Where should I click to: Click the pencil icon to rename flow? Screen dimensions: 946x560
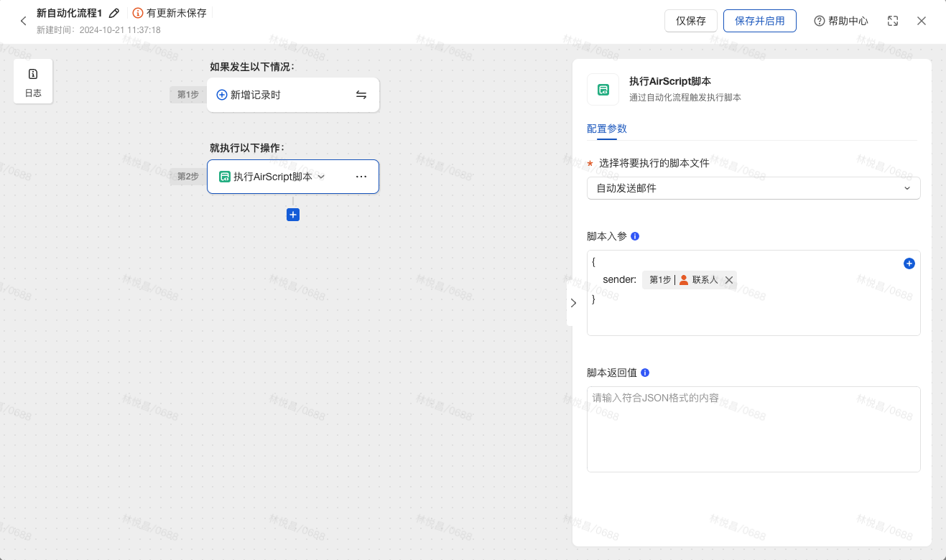113,14
